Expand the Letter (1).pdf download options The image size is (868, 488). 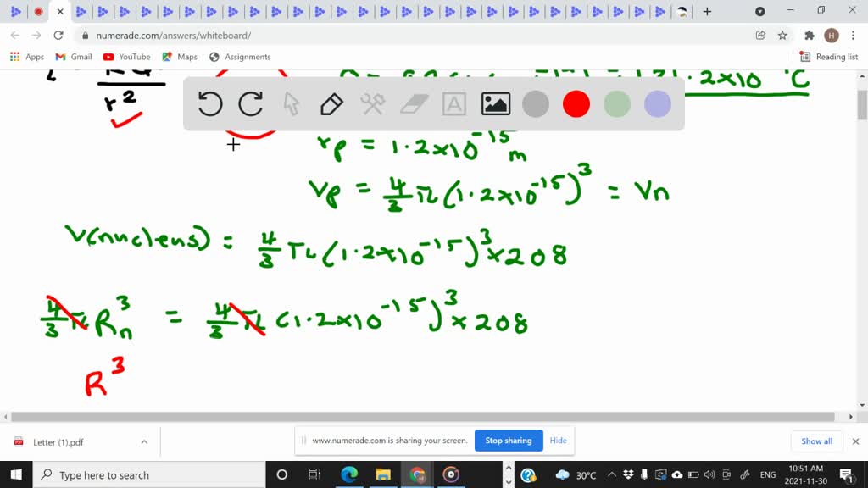(x=144, y=441)
